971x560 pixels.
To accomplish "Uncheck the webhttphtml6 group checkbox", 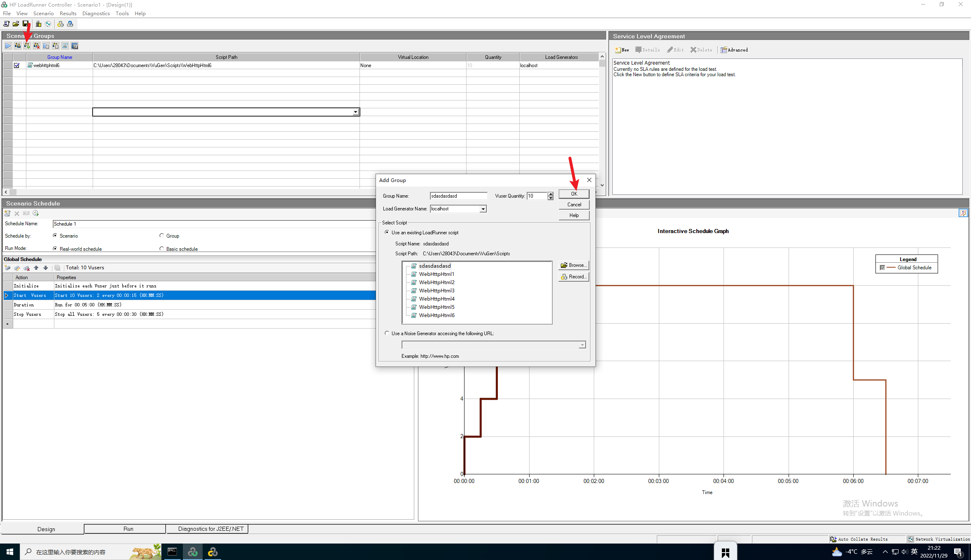I will 17,65.
